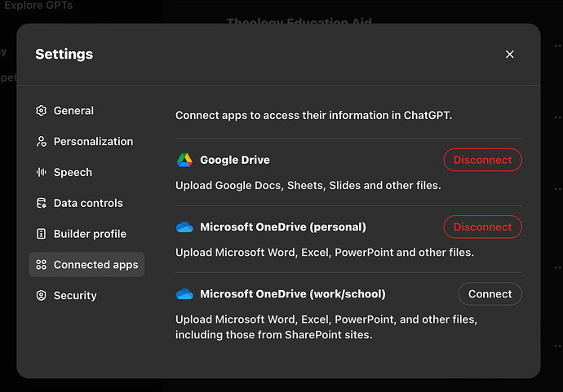Click 'Connect apps to access their information' text
The width and height of the screenshot is (563, 392).
coord(314,116)
